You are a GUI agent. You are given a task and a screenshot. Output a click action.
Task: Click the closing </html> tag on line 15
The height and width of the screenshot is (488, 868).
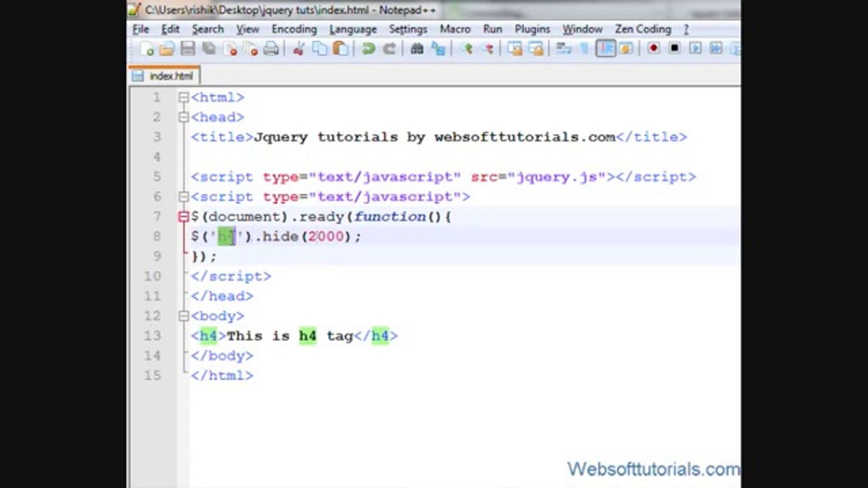[222, 376]
